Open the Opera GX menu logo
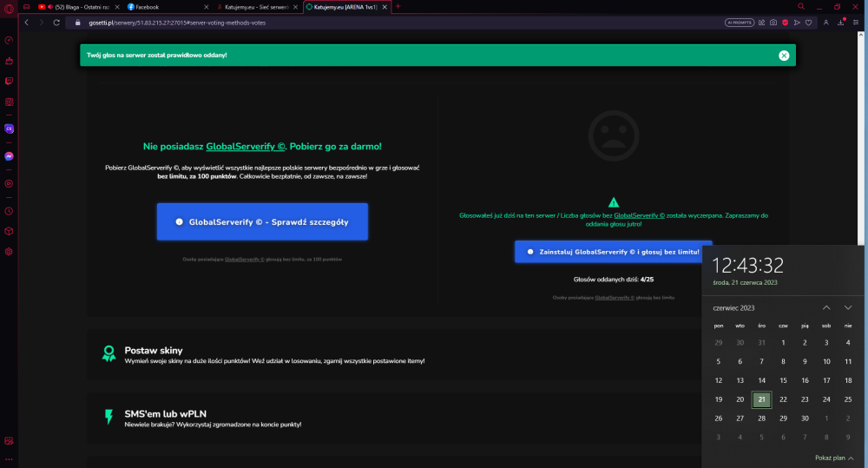This screenshot has height=468, width=868. click(x=9, y=8)
